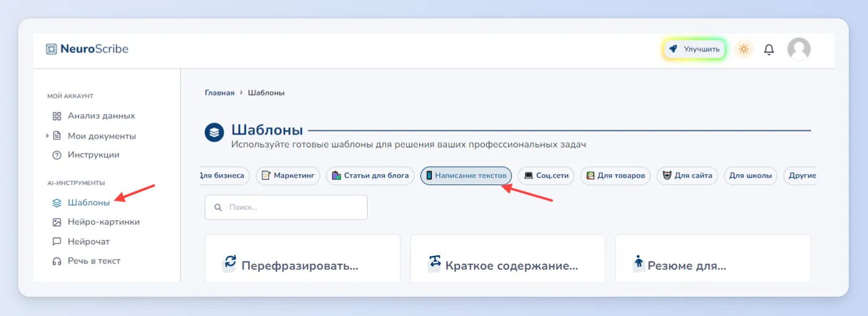Click the Инструкции question-mark icon
Image resolution: width=868 pixels, height=316 pixels.
pyautogui.click(x=56, y=155)
